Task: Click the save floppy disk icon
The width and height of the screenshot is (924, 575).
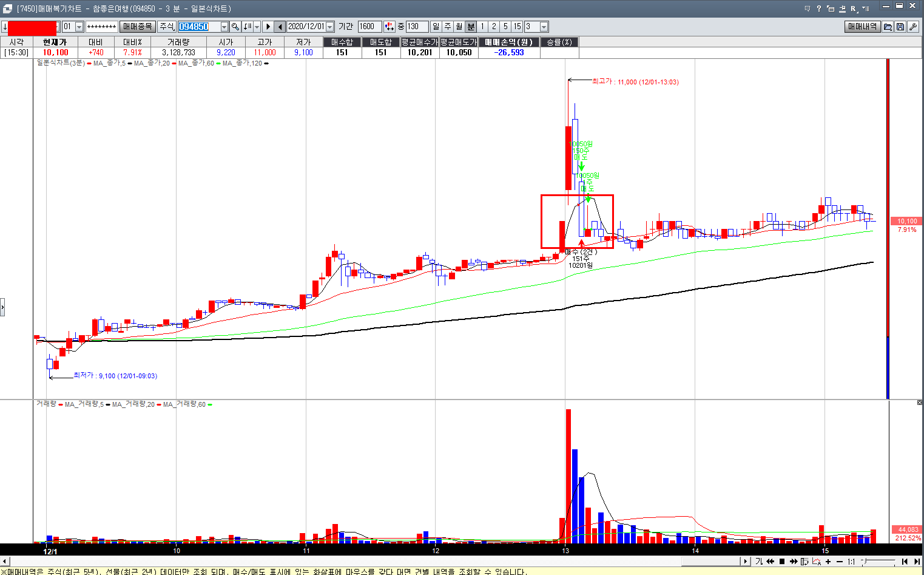Action: pyautogui.click(x=900, y=27)
